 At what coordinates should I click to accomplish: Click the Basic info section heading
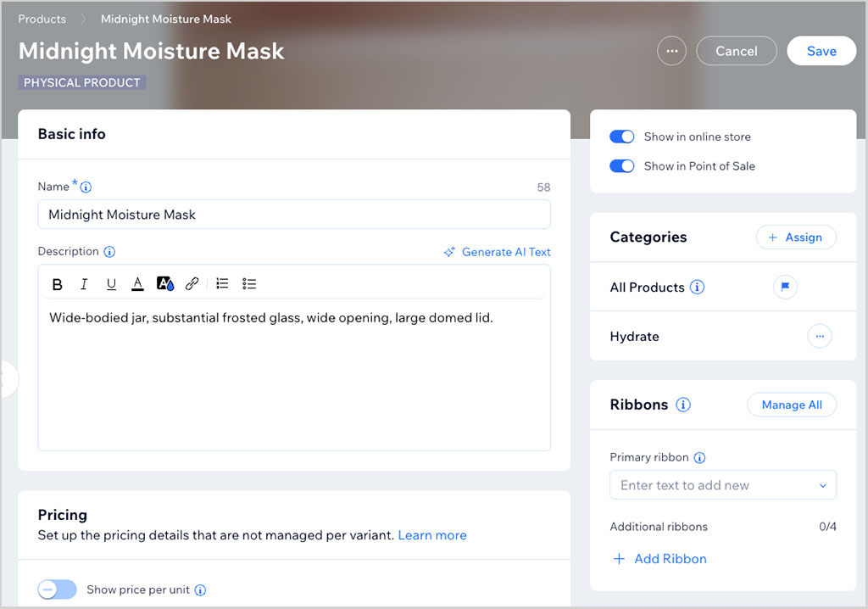coord(71,134)
